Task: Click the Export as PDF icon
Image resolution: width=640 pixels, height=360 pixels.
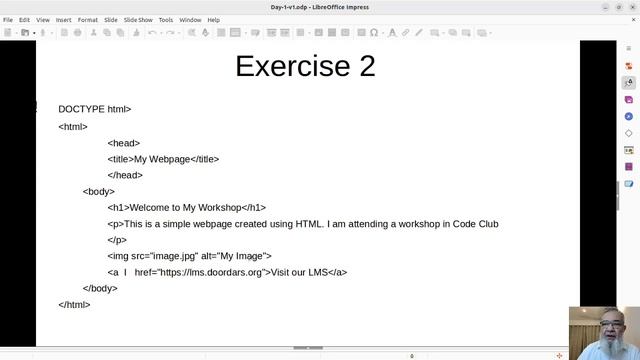Action: tap(64, 33)
